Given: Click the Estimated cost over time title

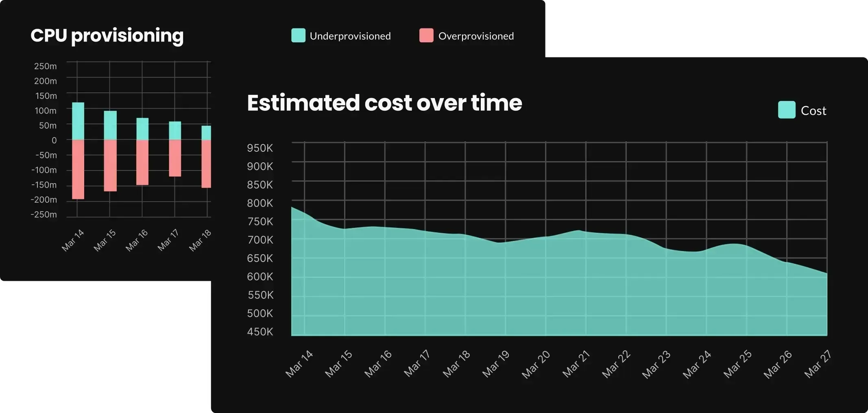Looking at the screenshot, I should 384,103.
